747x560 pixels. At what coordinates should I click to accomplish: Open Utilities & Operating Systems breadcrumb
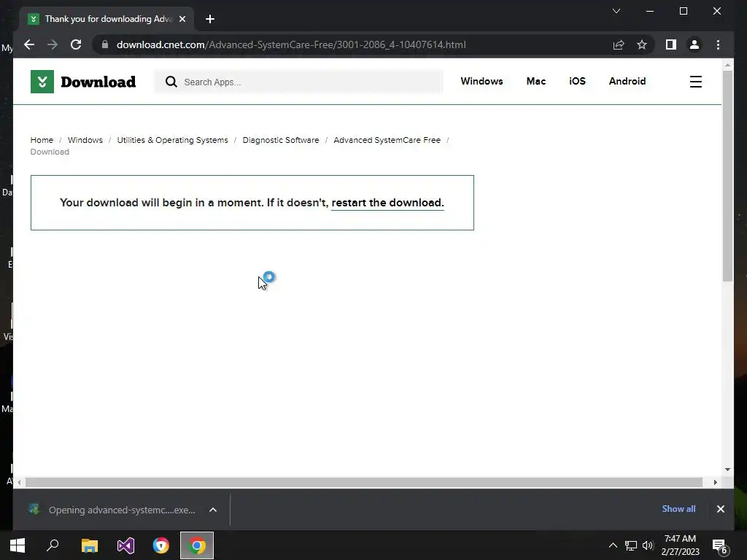[172, 140]
